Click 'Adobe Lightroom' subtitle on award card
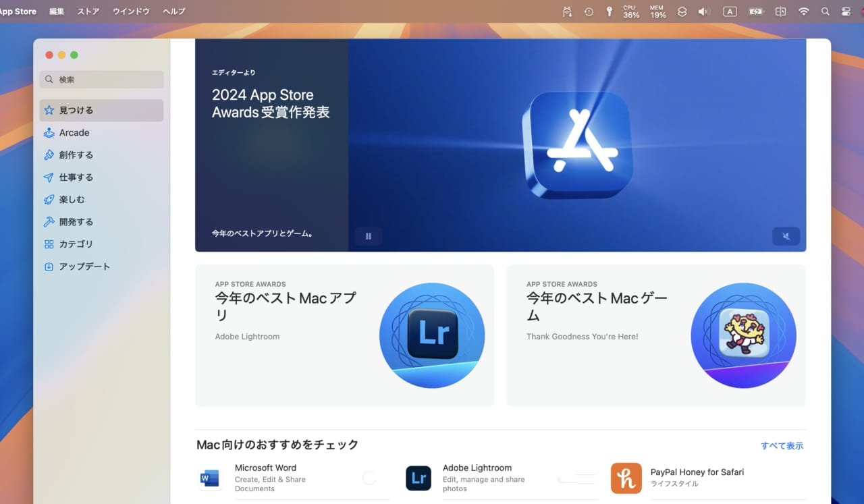 coord(247,337)
